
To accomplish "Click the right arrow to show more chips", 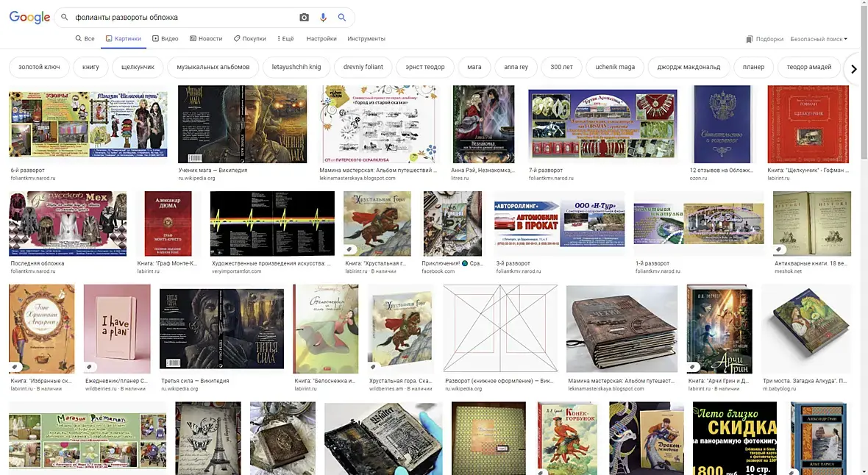I will tap(853, 68).
